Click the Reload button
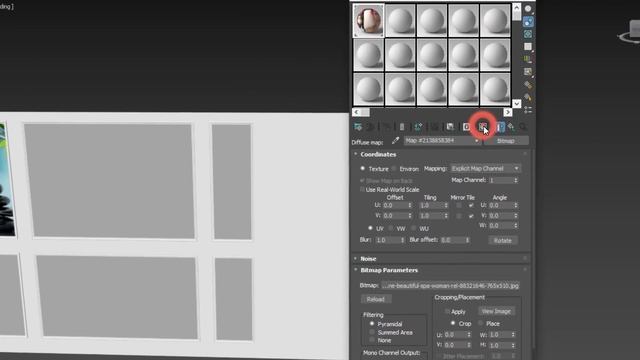Screen dimensions: 640x360 [376, 299]
